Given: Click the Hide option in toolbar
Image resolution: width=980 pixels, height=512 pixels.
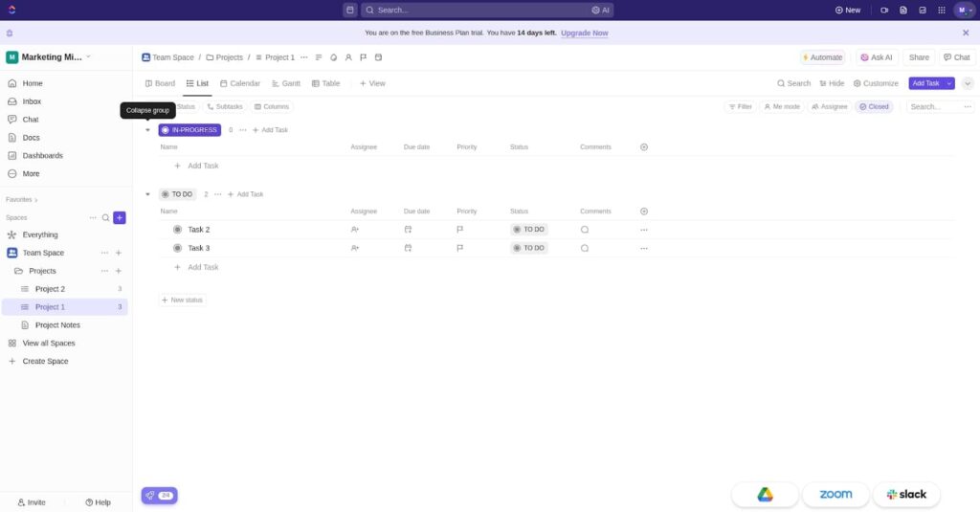Looking at the screenshot, I should point(832,83).
